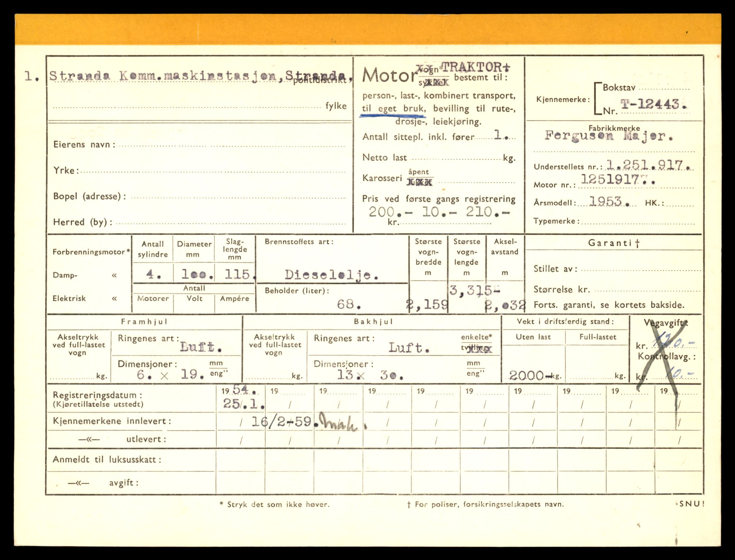Click the 'Typemerke:' label

[x=557, y=221]
